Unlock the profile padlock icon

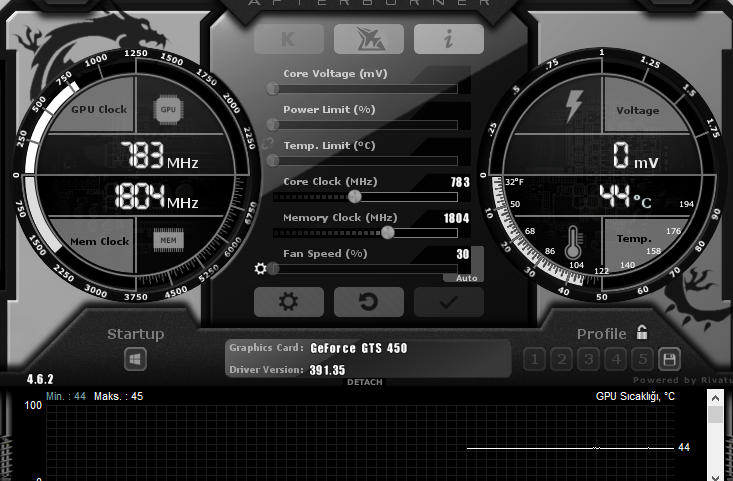click(642, 332)
